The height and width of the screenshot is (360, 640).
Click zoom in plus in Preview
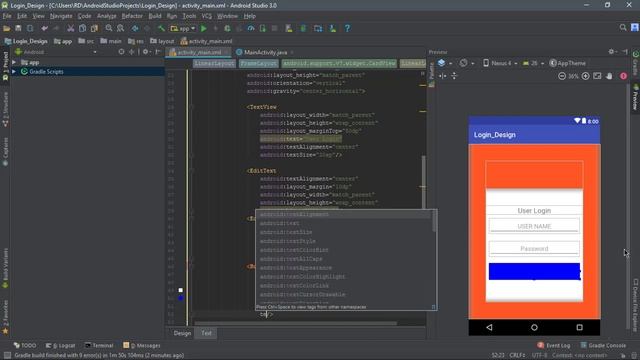point(585,76)
